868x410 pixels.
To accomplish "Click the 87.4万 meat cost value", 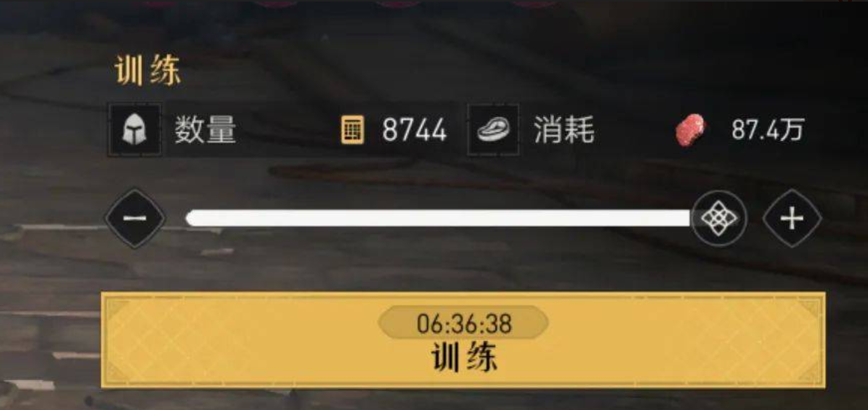I will pos(767,130).
